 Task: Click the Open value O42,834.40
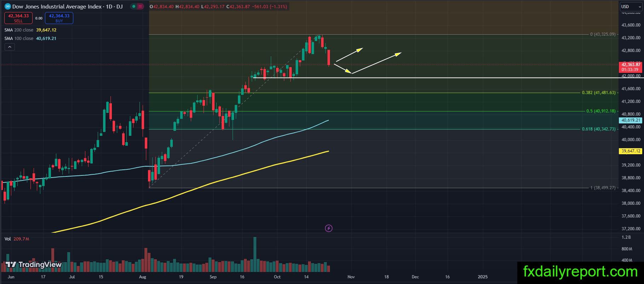click(162, 7)
